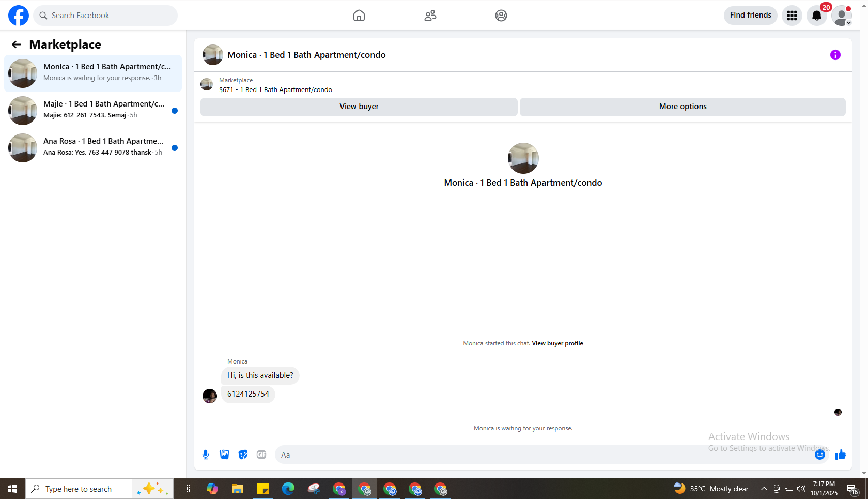Open the weather widget showing 35°C

[x=711, y=489]
